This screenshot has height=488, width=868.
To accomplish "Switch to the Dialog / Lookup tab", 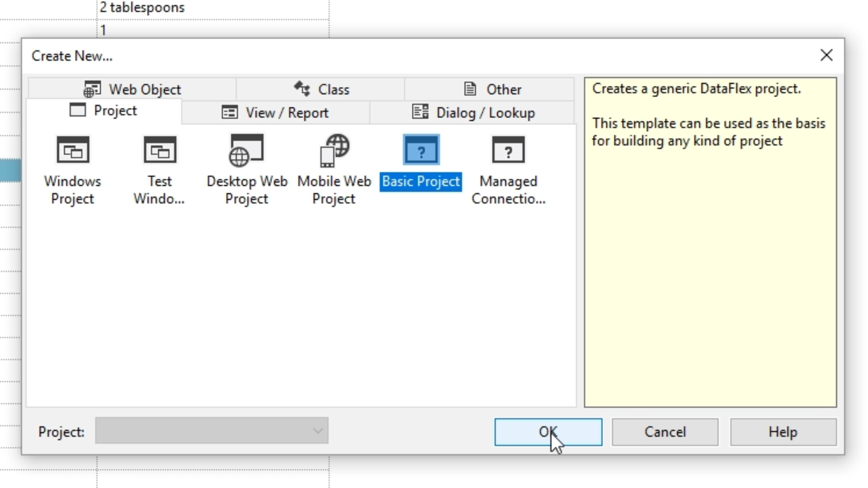I will pos(473,113).
